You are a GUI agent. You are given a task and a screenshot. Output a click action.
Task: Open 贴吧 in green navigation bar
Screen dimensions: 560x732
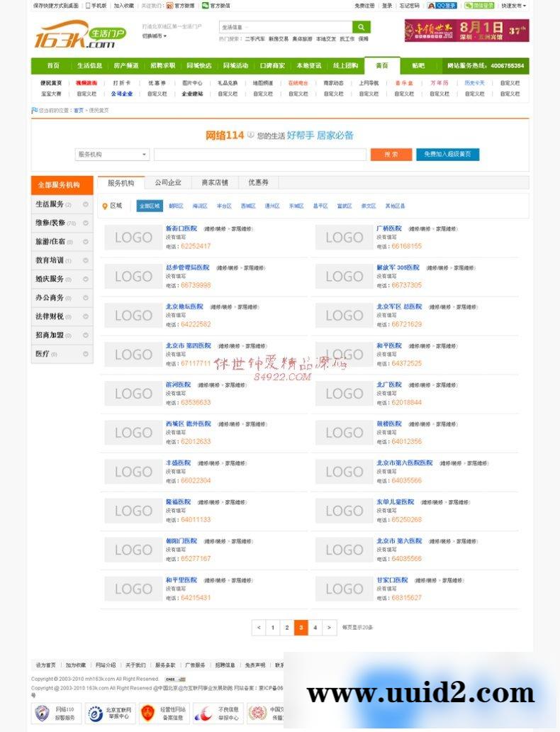[419, 66]
